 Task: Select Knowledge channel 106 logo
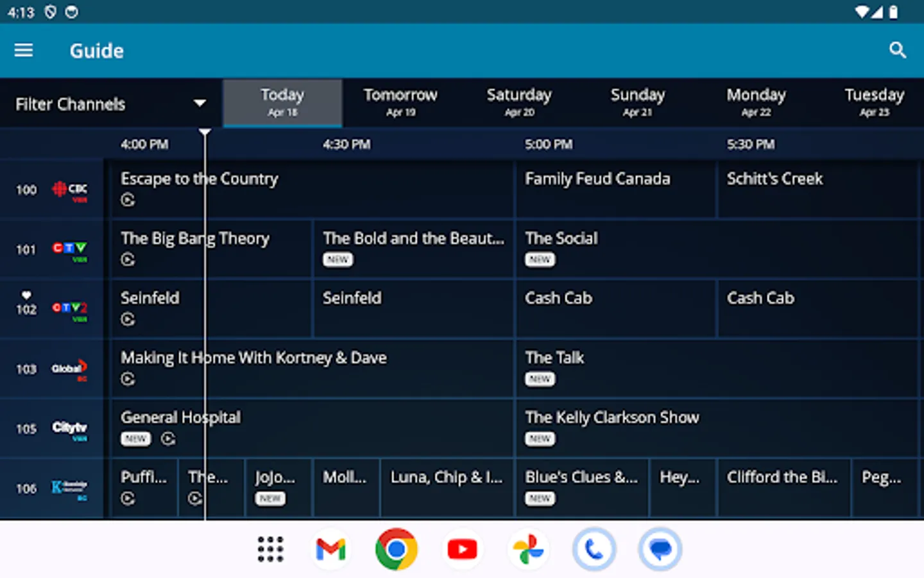coord(69,489)
